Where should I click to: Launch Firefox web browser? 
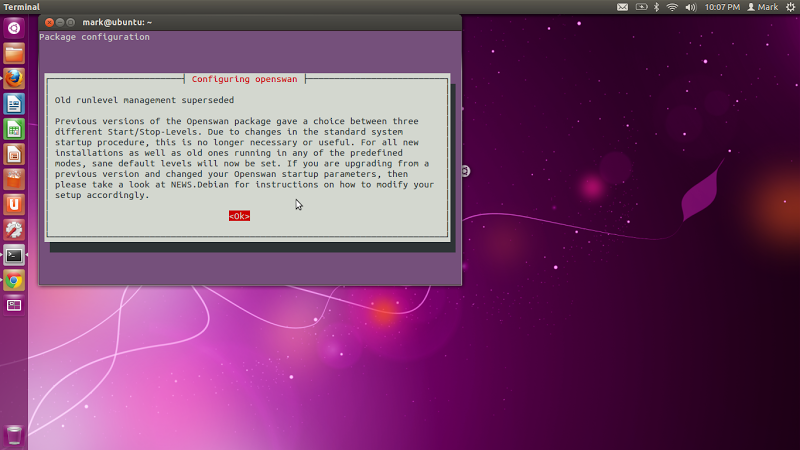14,79
